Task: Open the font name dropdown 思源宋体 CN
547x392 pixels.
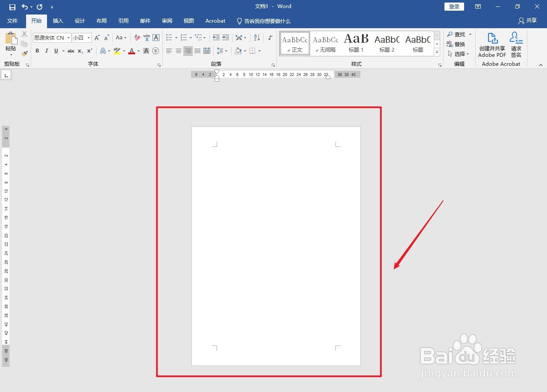Action: 68,38
